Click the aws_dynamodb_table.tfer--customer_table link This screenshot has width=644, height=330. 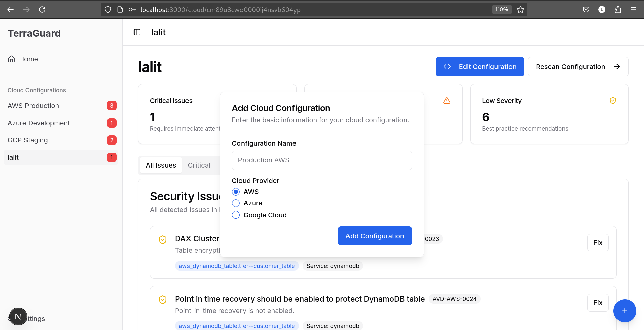coord(237,266)
